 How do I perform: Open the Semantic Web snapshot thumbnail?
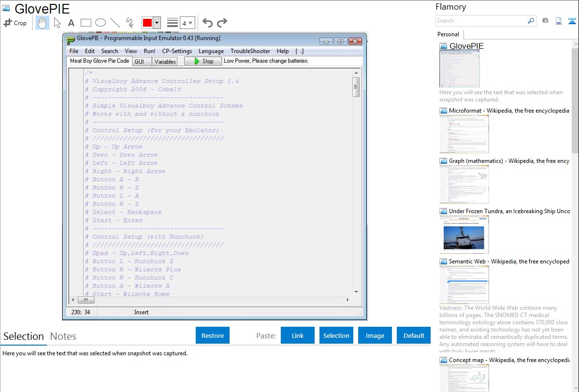pyautogui.click(x=464, y=284)
